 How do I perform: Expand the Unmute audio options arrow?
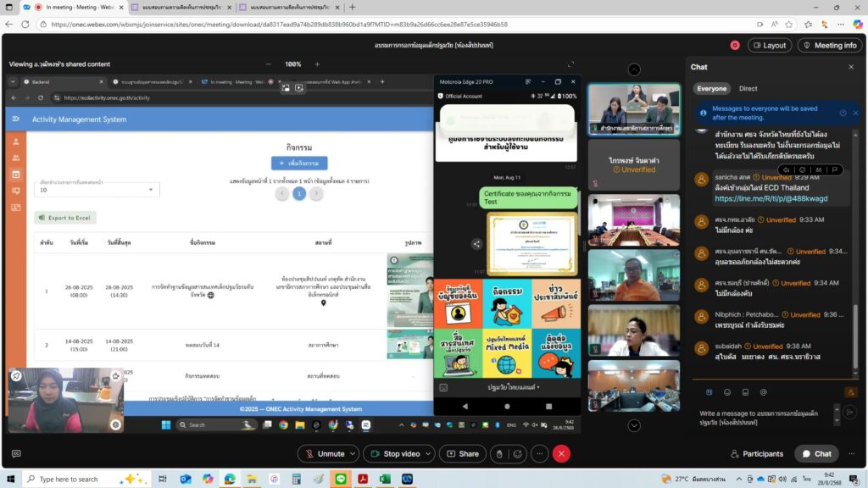point(353,454)
